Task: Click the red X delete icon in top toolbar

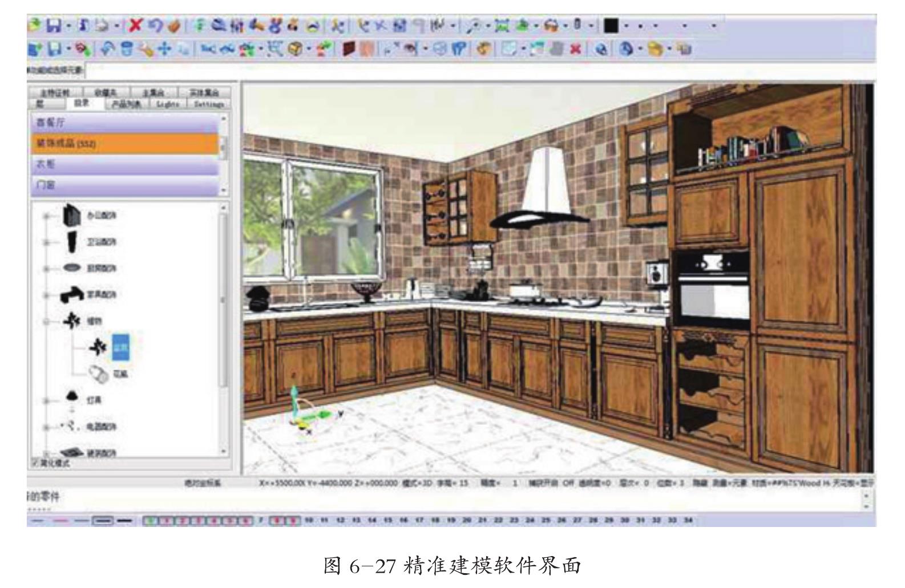Action: (136, 26)
